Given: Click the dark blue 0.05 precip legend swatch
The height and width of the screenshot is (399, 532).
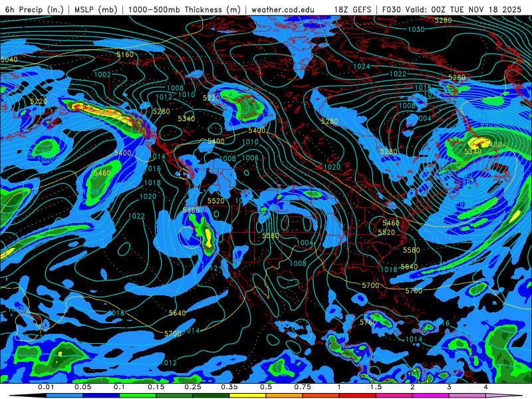Looking at the screenshot, I should coord(101,396).
